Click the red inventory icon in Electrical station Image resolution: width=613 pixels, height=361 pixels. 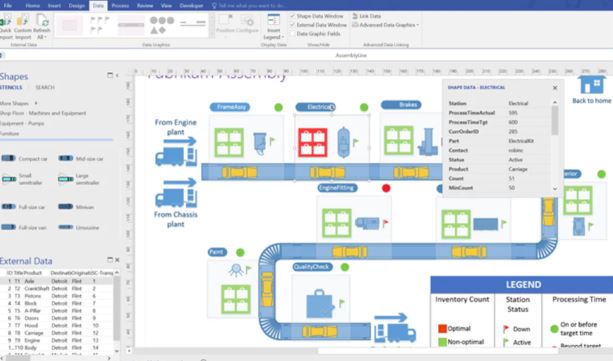313,143
